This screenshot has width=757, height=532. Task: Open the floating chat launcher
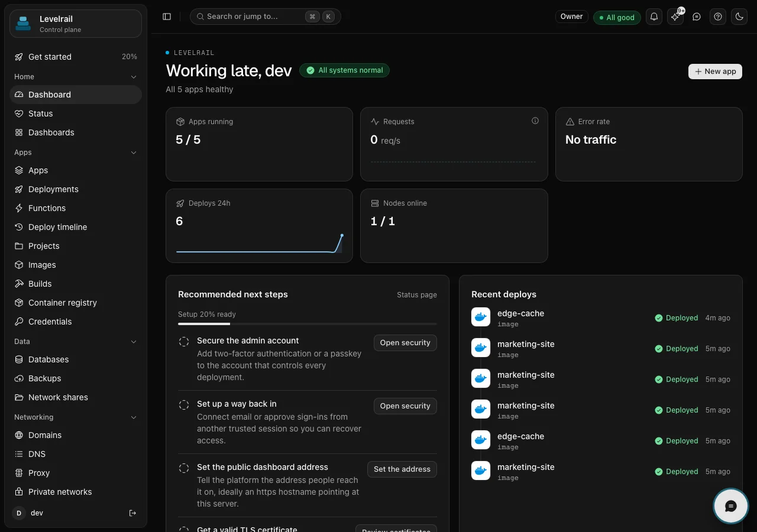click(731, 506)
